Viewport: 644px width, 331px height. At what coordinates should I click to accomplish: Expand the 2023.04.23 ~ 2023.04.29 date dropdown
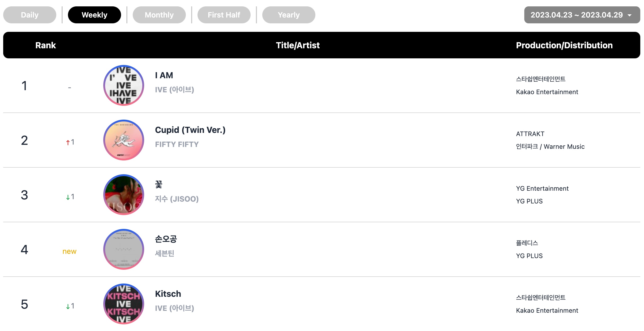point(582,15)
